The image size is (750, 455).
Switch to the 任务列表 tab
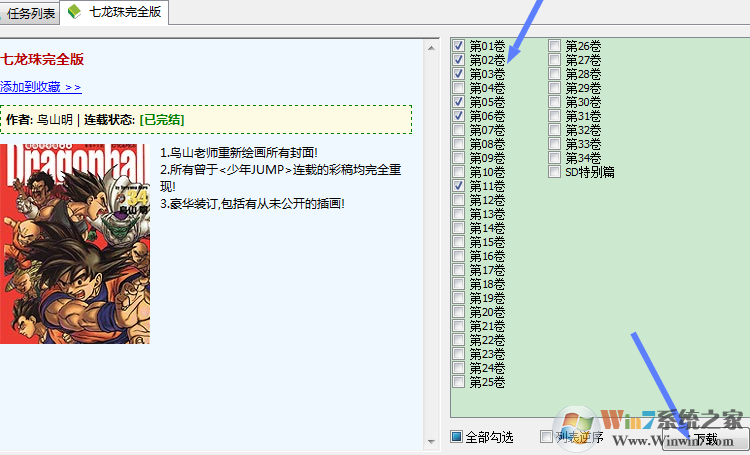coord(30,14)
